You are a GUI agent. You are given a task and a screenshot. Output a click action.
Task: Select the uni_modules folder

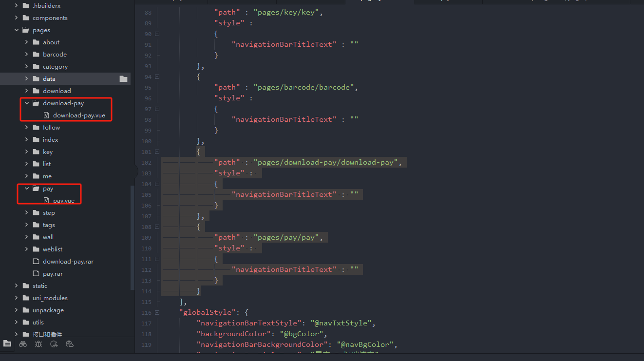50,298
